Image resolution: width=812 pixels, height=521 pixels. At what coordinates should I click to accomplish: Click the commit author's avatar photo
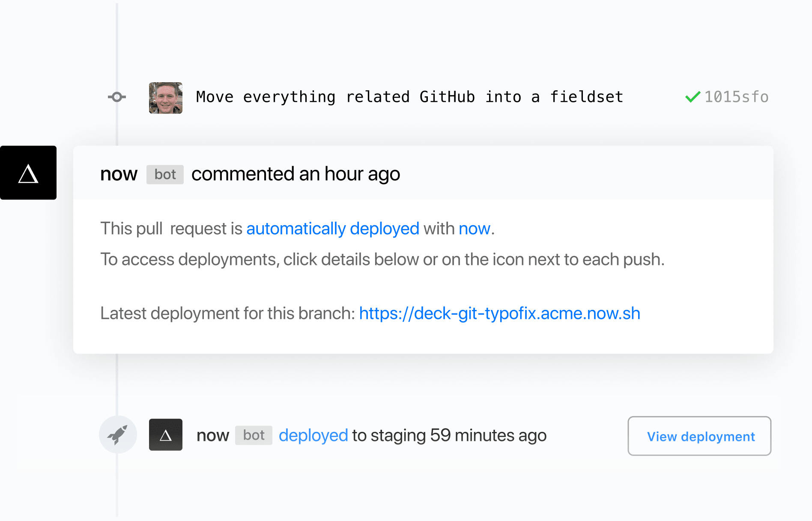coord(166,98)
